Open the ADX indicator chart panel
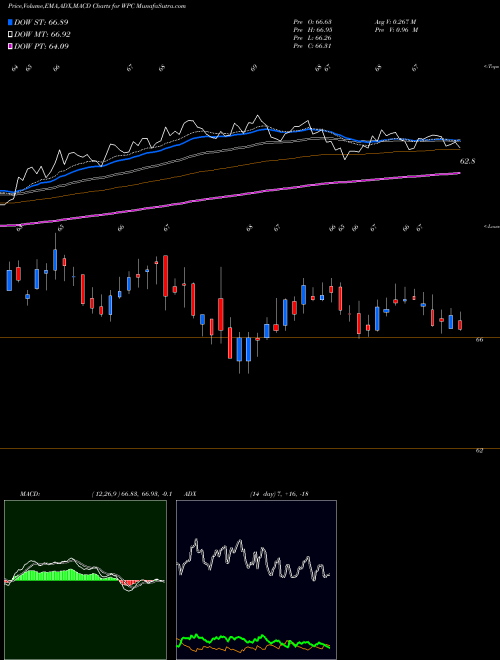Screen dimensions: 500x660 (256, 580)
